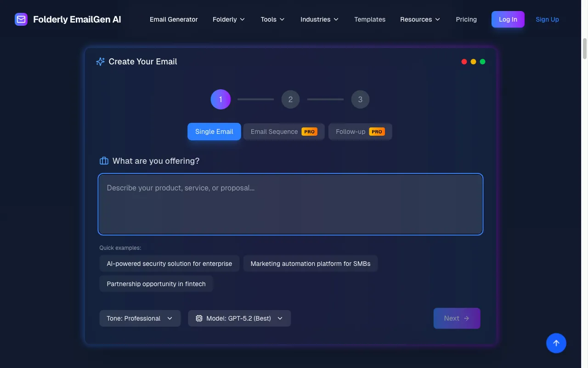Click the Log In button
588x368 pixels.
pyautogui.click(x=508, y=19)
